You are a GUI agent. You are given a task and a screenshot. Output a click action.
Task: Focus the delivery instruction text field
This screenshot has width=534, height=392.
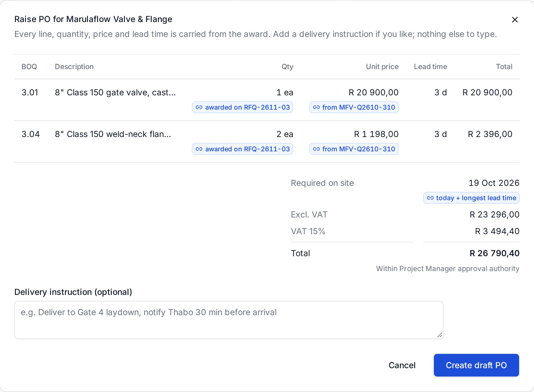pos(229,320)
